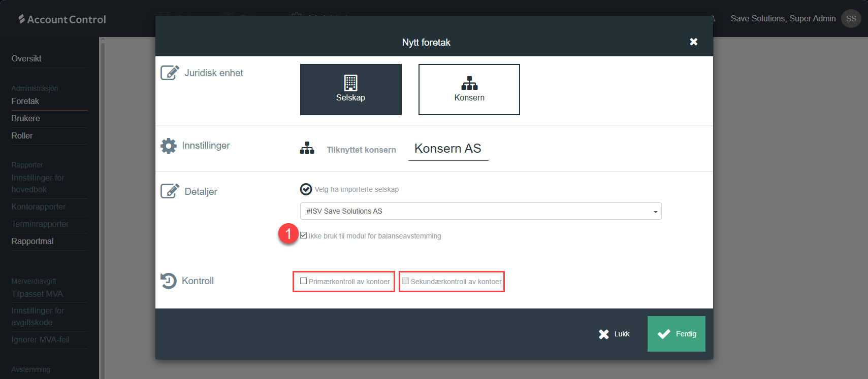The height and width of the screenshot is (379, 868).
Task: Open Foretak in the sidebar menu
Action: click(x=25, y=101)
